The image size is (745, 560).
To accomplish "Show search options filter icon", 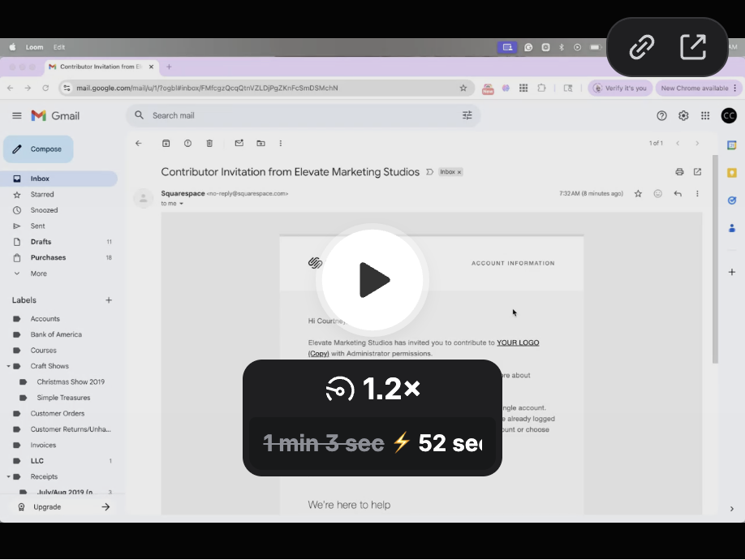I will point(467,115).
